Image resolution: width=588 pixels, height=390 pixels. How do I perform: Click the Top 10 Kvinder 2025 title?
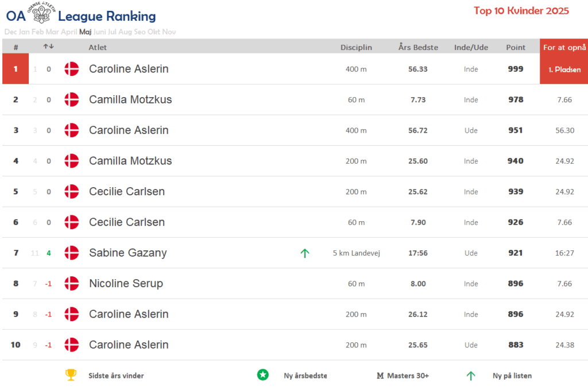[x=521, y=10]
